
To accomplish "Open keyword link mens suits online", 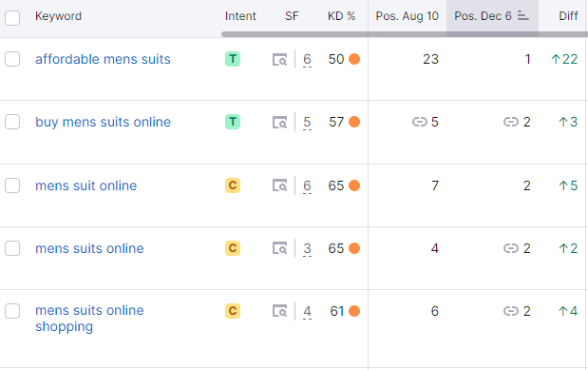I will click(89, 248).
